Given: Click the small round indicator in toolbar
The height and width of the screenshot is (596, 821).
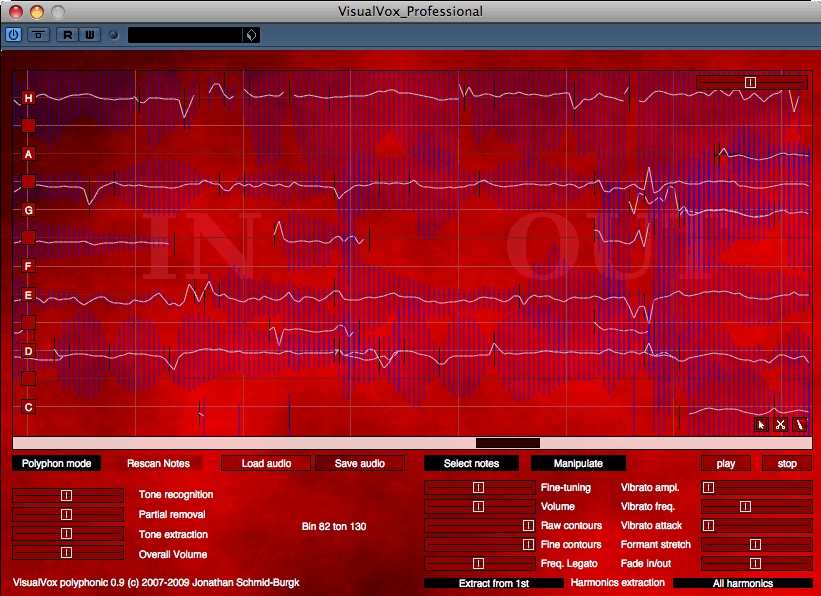Looking at the screenshot, I should click(x=114, y=35).
